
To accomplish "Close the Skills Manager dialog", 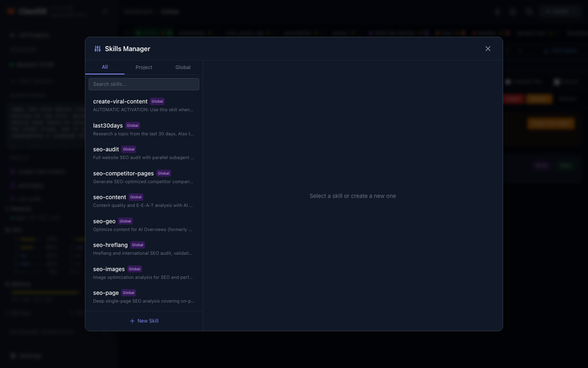I will pos(488,49).
